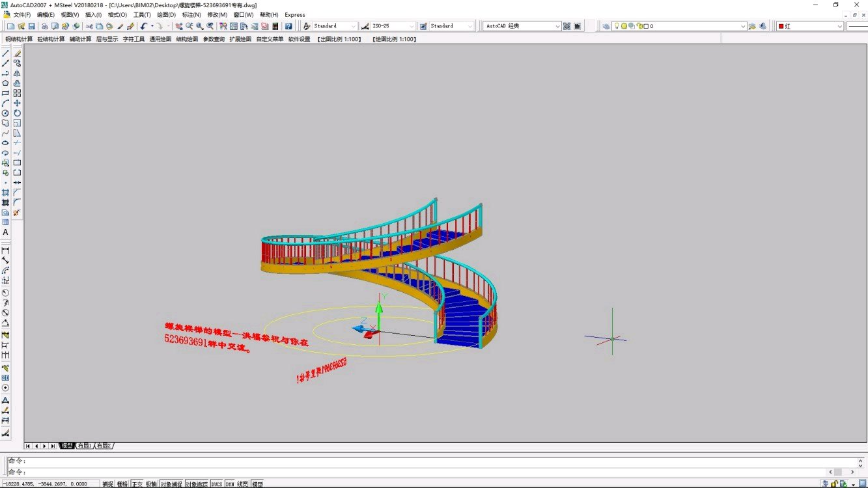Click the Help question mark icon
Viewport: 868px width, 488px height.
pyautogui.click(x=288, y=26)
